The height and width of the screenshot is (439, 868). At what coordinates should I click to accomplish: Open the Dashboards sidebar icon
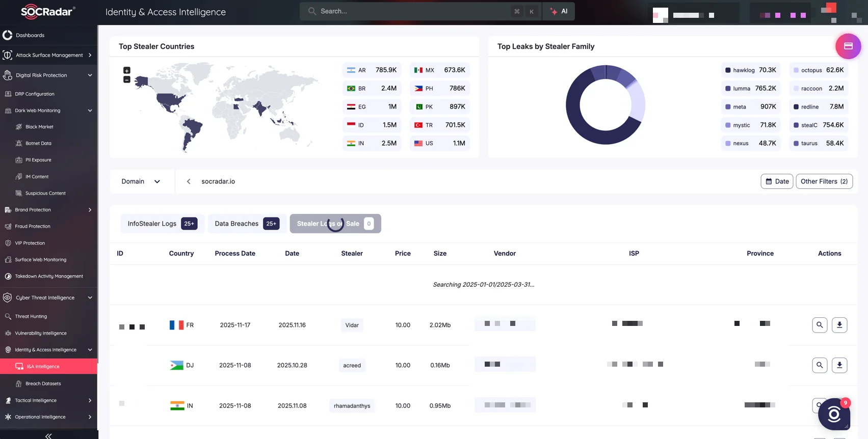click(7, 35)
